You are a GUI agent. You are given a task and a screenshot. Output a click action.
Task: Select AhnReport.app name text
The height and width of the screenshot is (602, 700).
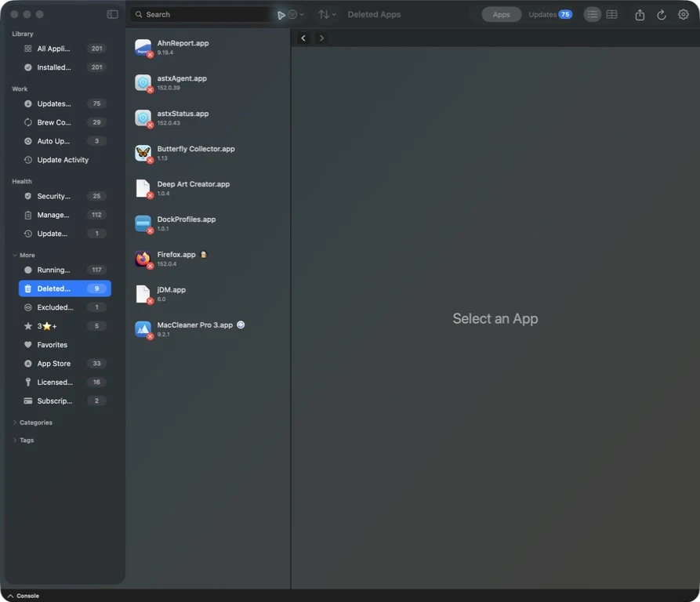183,43
